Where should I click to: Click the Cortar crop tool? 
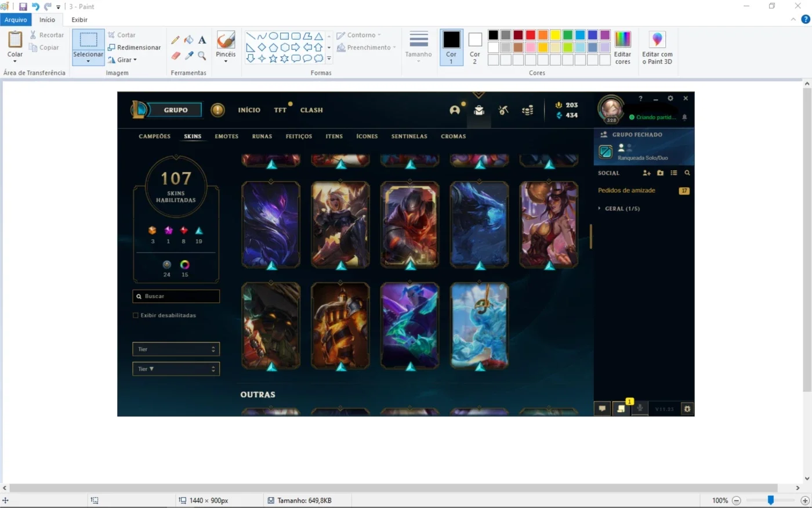pos(122,35)
